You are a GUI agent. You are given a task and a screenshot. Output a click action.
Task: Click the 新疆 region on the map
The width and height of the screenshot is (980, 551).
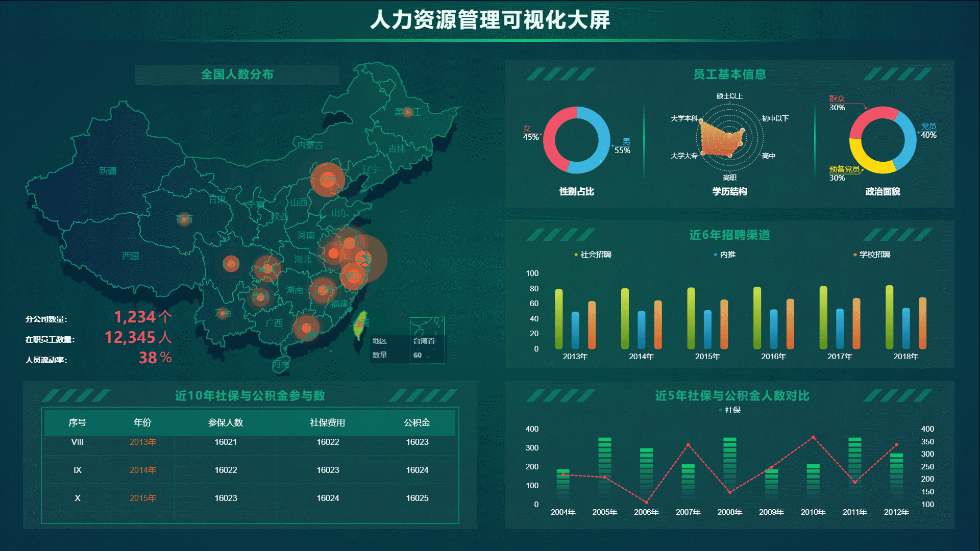tap(108, 171)
